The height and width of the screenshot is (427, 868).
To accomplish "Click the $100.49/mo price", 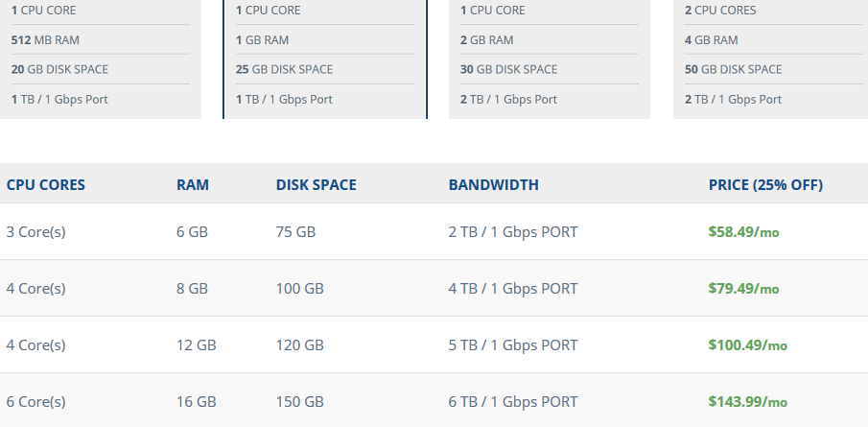I will coord(747,345).
